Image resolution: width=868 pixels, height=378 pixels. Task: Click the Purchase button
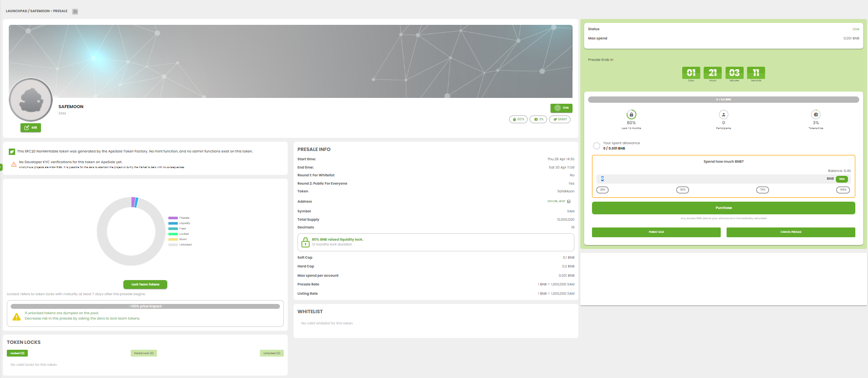(724, 208)
